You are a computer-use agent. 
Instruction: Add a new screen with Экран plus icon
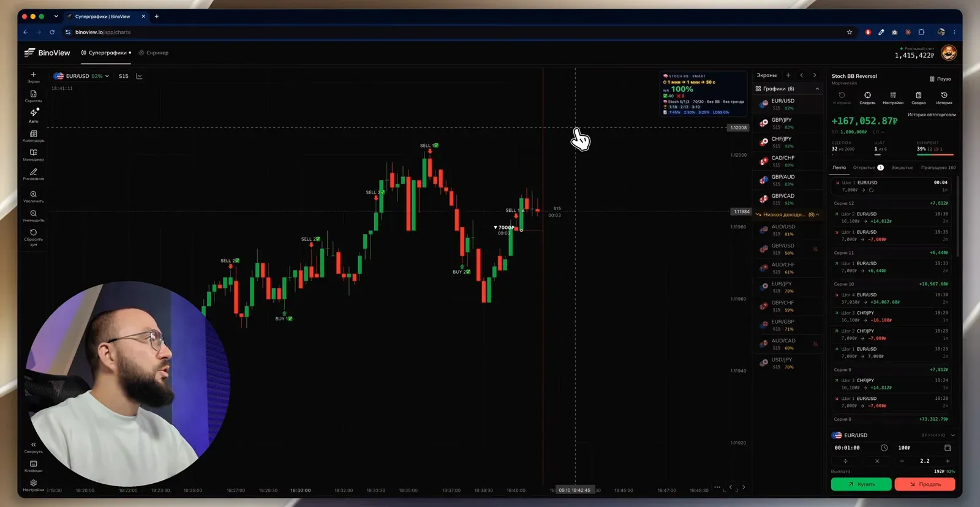(33, 77)
